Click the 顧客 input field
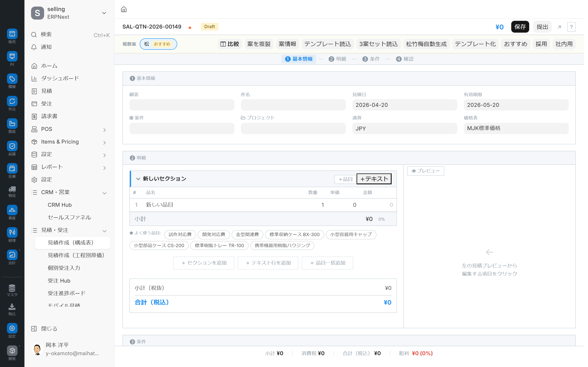 pos(182,105)
